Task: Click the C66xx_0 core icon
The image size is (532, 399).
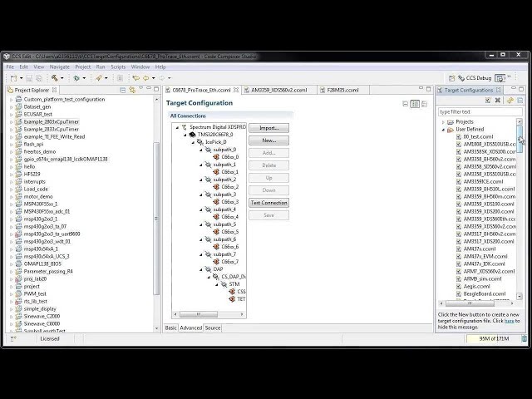Action: (x=216, y=157)
